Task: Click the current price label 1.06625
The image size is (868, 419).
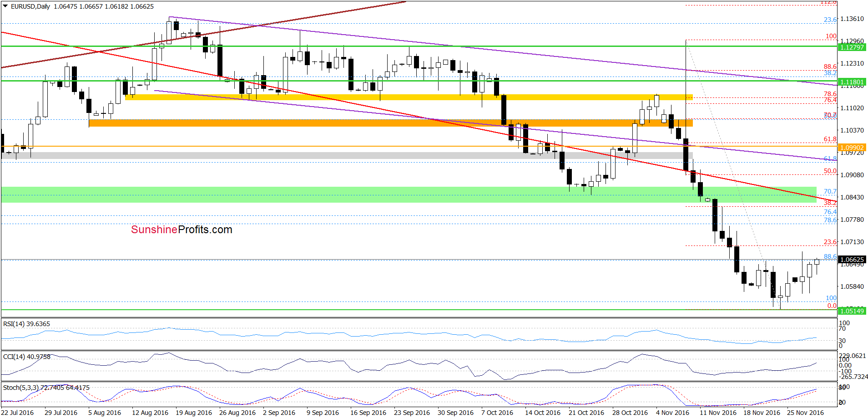Action: tap(852, 260)
